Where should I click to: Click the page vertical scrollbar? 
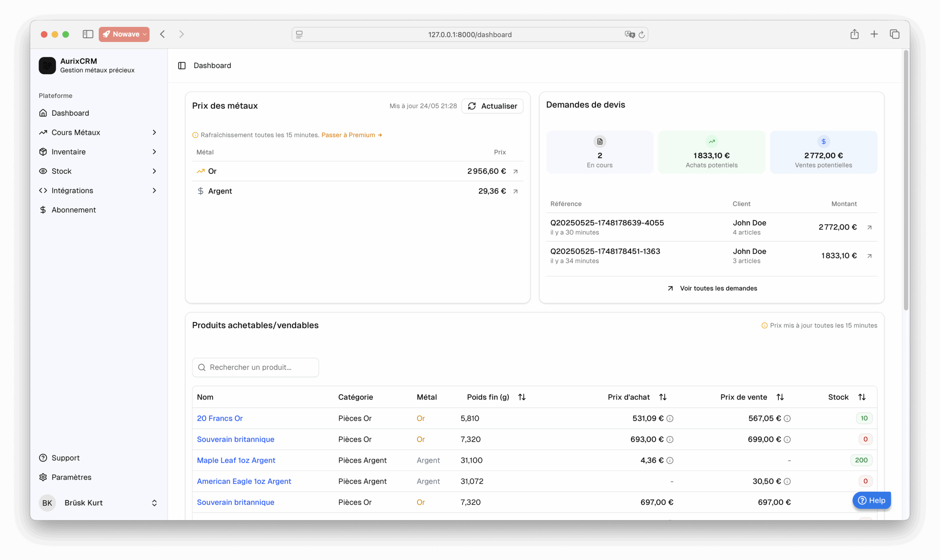(906, 181)
